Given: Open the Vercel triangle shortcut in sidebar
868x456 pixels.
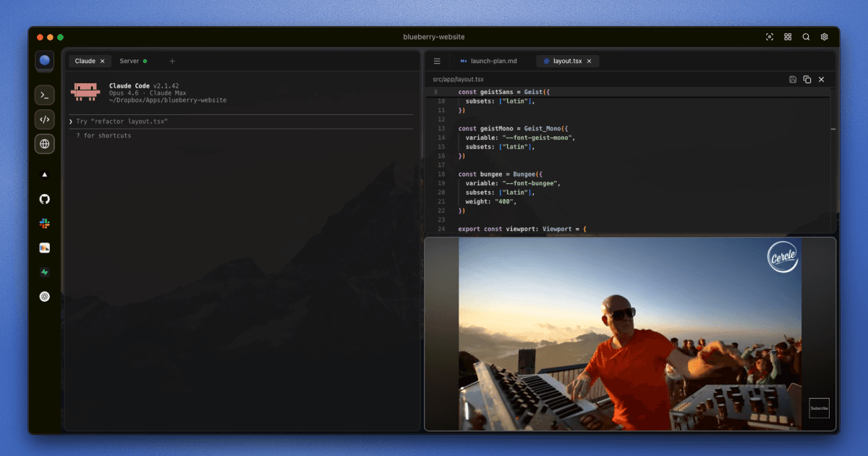Looking at the screenshot, I should 45,174.
